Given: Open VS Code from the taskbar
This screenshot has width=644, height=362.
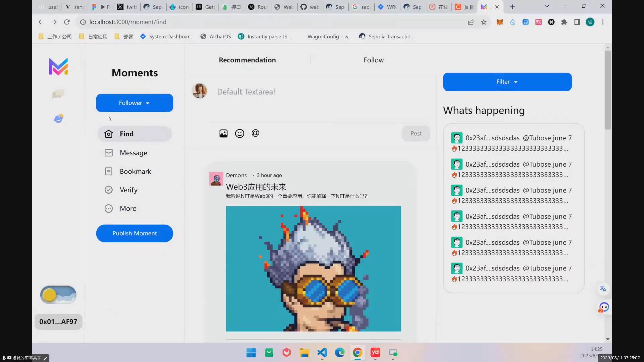Looking at the screenshot, I should tap(322, 353).
